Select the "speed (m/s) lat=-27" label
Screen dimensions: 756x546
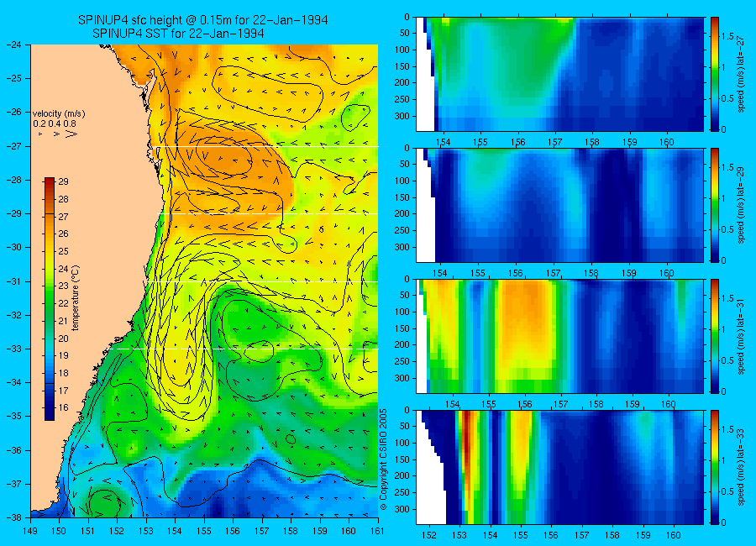742,74
